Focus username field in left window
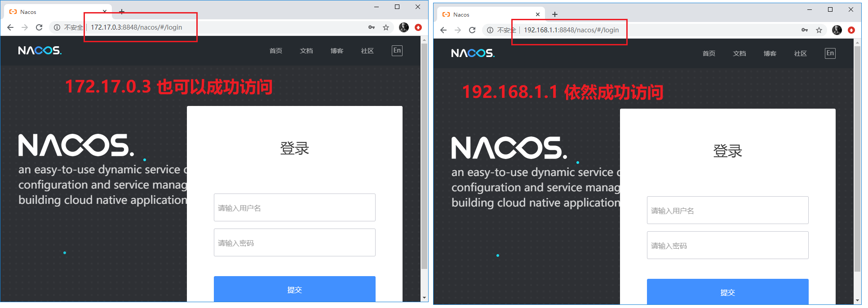 [x=295, y=207]
